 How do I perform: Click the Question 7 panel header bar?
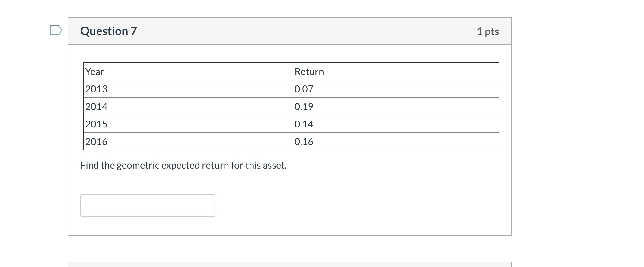click(x=289, y=31)
